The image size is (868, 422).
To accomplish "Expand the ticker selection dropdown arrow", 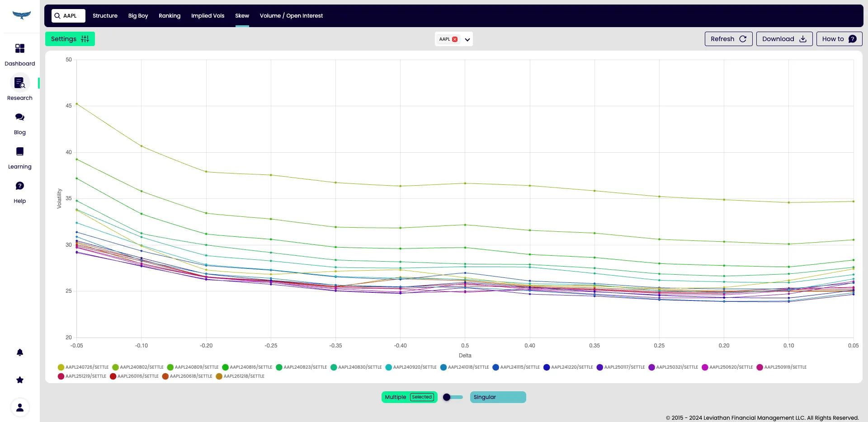I will click(467, 40).
